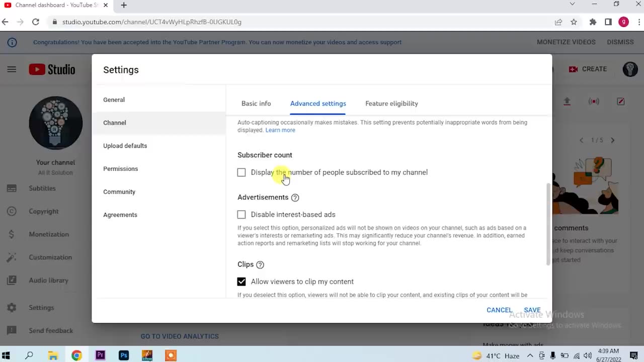Click the Customization wand icon

(12, 257)
